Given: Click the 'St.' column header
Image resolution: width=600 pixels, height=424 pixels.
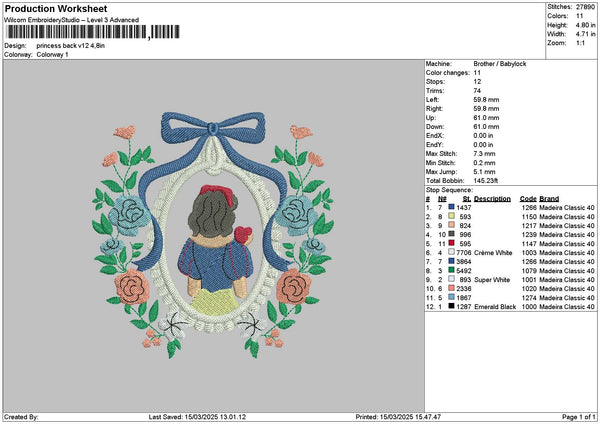Looking at the screenshot, I should pos(467,199).
